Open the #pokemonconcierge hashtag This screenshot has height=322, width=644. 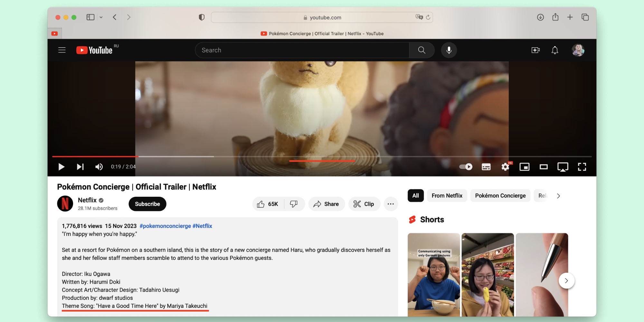click(165, 226)
